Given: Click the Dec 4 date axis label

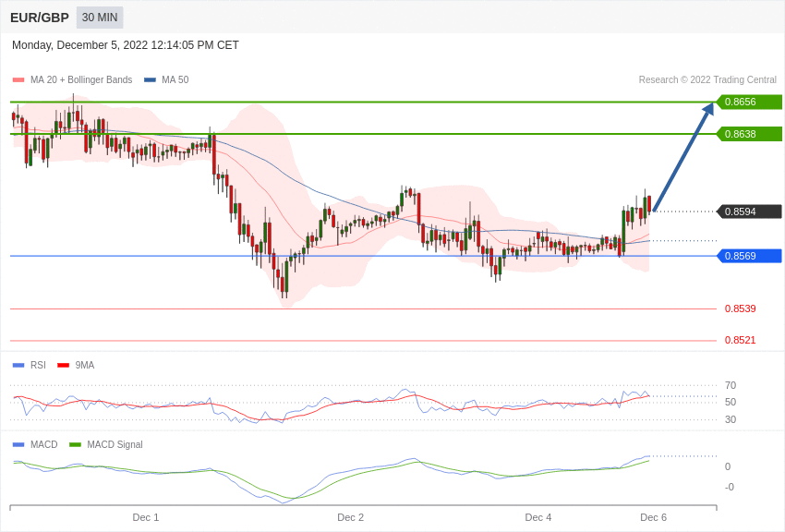Looking at the screenshot, I should point(538,517).
